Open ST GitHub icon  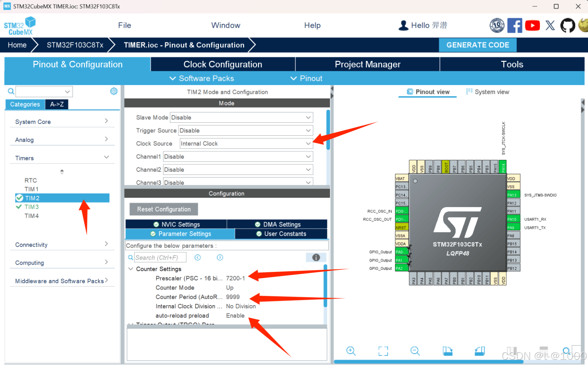[568, 25]
